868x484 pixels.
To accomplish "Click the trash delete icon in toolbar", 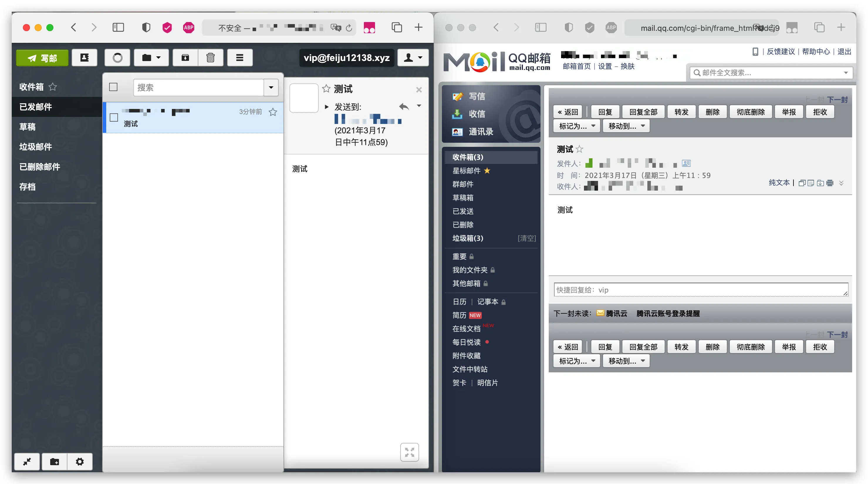I will click(x=211, y=58).
